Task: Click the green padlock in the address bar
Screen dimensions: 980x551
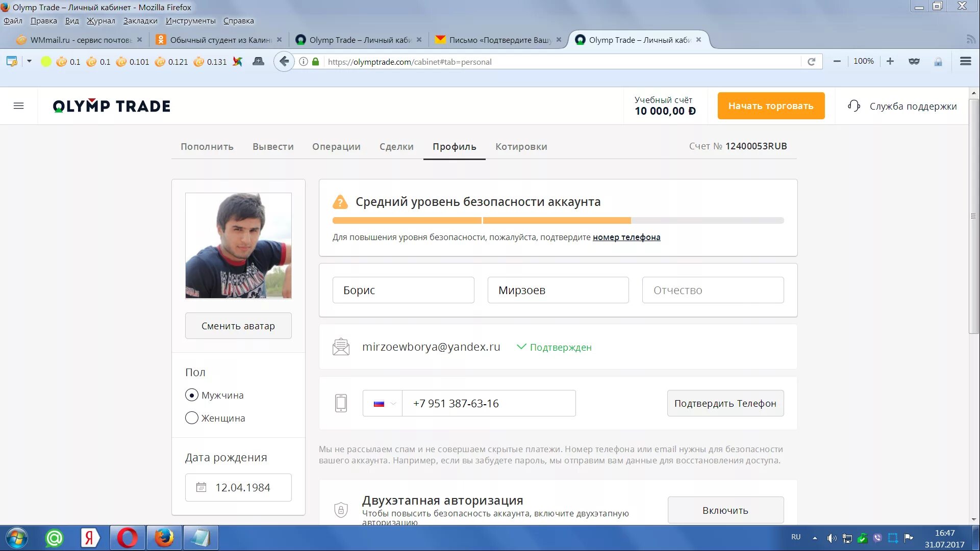Action: coord(316,61)
